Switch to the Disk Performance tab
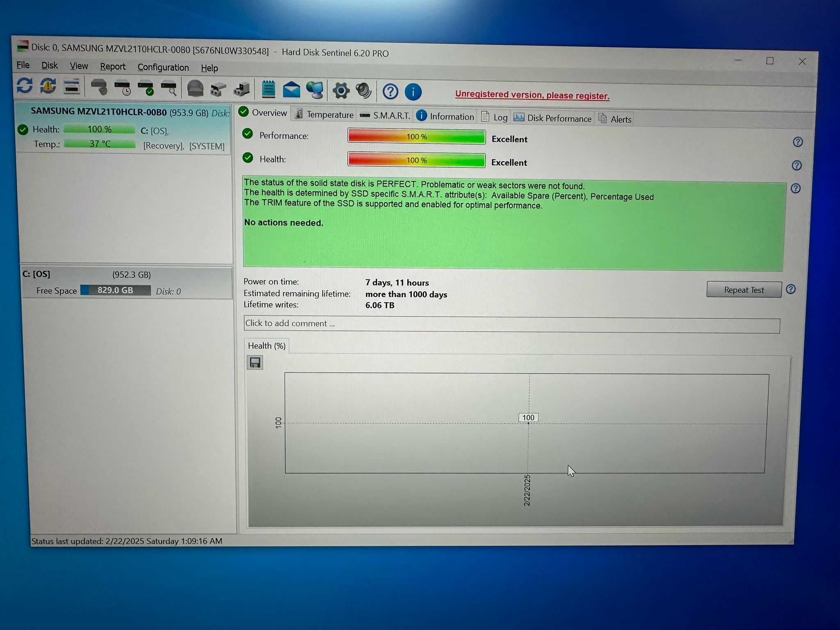This screenshot has height=630, width=840. (552, 118)
